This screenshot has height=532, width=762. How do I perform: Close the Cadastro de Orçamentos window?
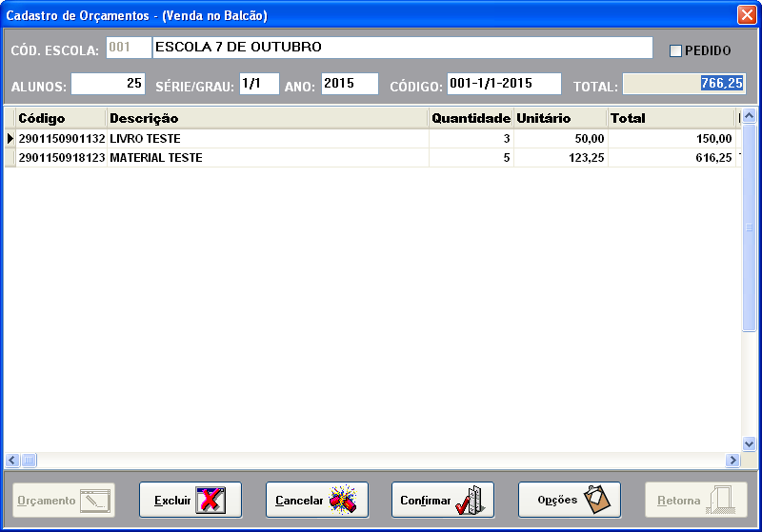[747, 14]
